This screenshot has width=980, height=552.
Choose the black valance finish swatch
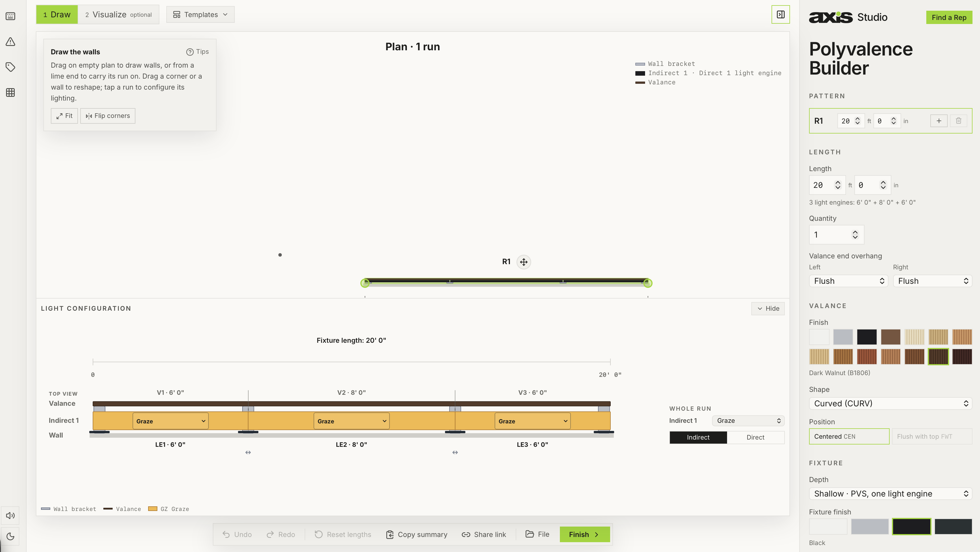click(x=867, y=337)
